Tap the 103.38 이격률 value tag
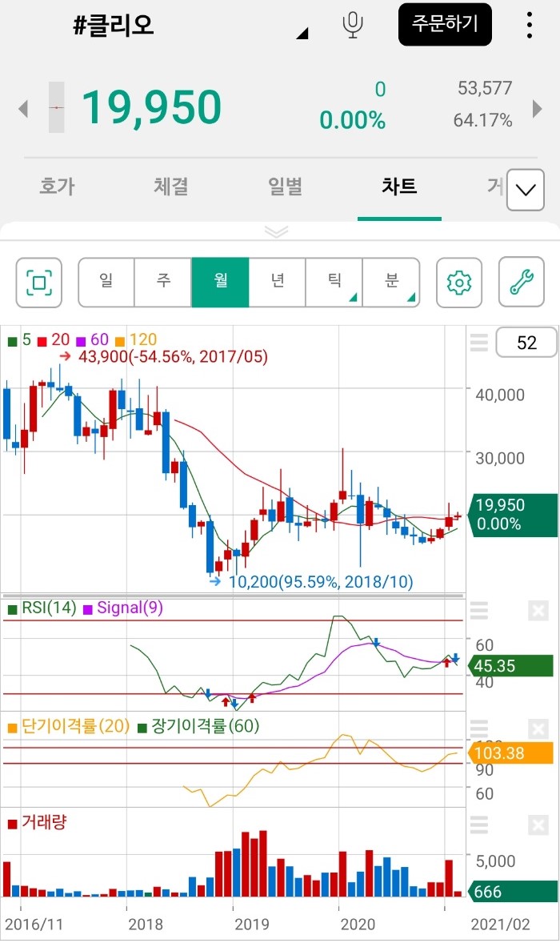The height and width of the screenshot is (943, 560). (x=510, y=753)
